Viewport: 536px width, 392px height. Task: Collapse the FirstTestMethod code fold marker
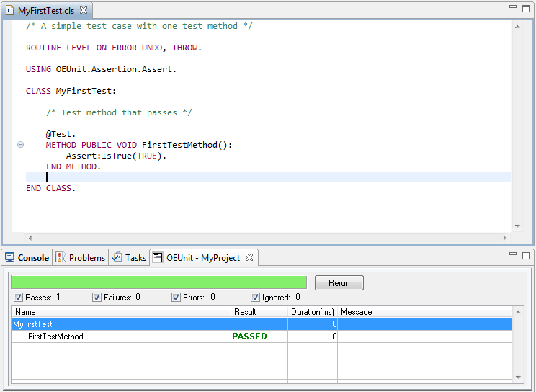pos(20,145)
